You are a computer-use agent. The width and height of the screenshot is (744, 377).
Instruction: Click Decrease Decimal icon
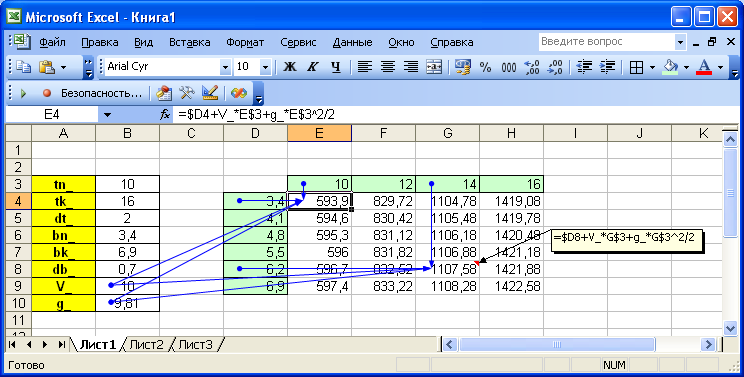[555, 67]
